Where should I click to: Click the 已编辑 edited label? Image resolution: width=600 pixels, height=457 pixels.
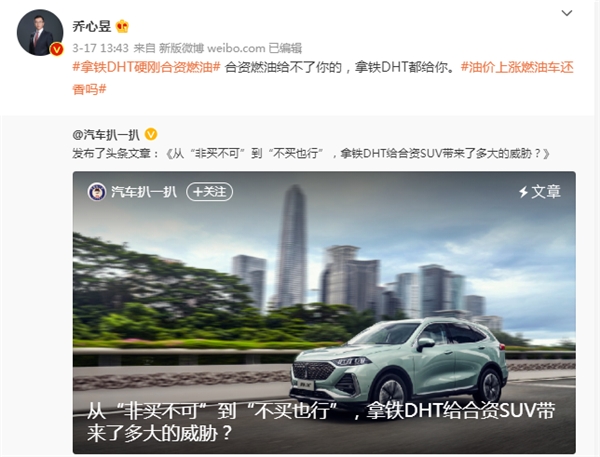pyautogui.click(x=285, y=48)
